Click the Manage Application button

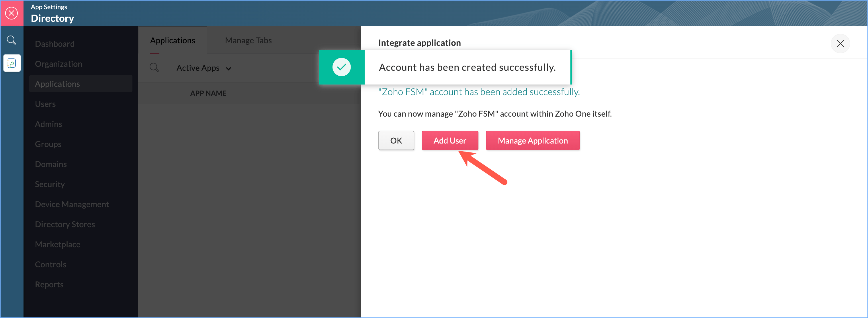click(x=532, y=140)
